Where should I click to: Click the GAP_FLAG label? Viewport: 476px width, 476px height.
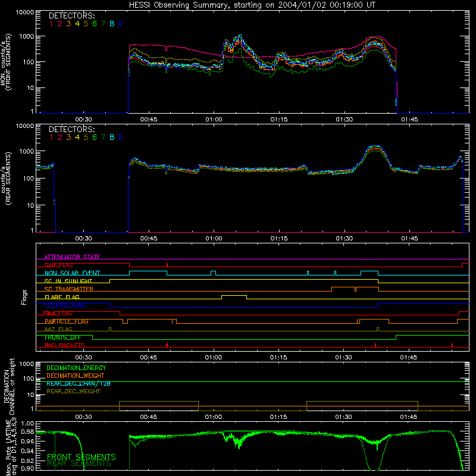(x=58, y=265)
